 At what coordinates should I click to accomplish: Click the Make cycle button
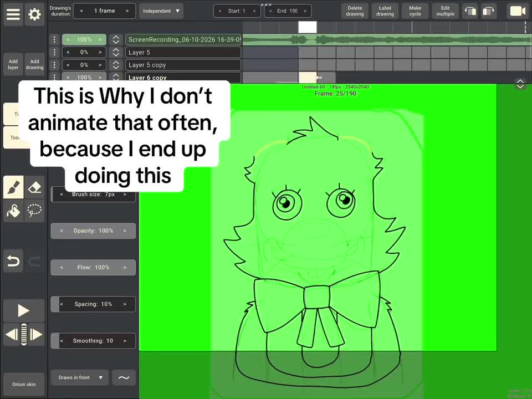[415, 11]
